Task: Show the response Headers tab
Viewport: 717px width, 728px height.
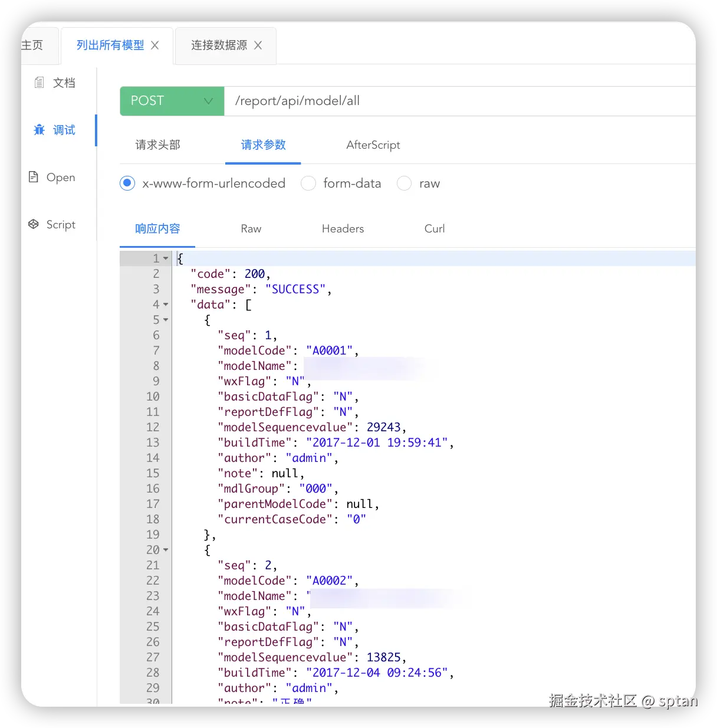Action: pos(343,228)
